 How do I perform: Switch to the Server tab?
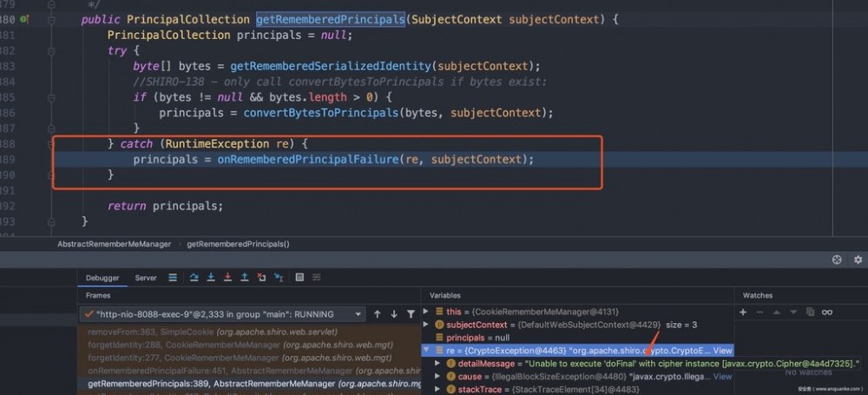click(146, 278)
